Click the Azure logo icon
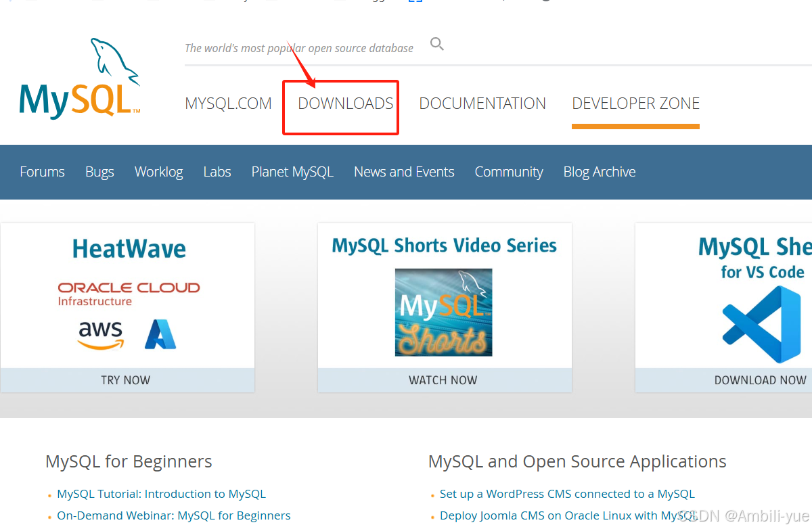Screen dimensions: 812x529 160,334
